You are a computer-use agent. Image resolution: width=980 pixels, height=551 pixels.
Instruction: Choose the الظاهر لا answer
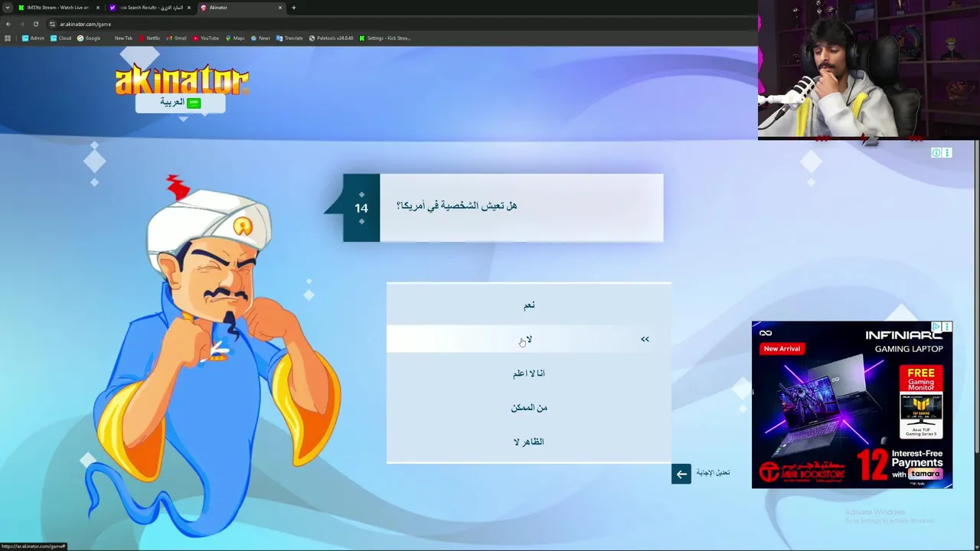tap(529, 442)
